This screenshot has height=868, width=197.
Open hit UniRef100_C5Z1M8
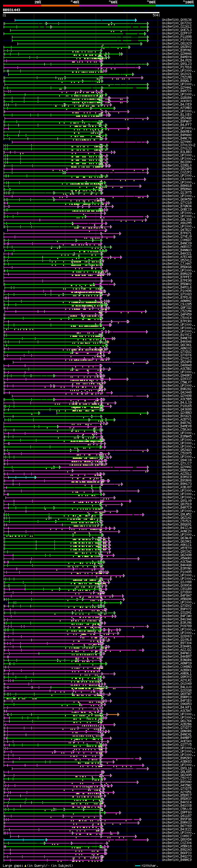click(x=176, y=78)
